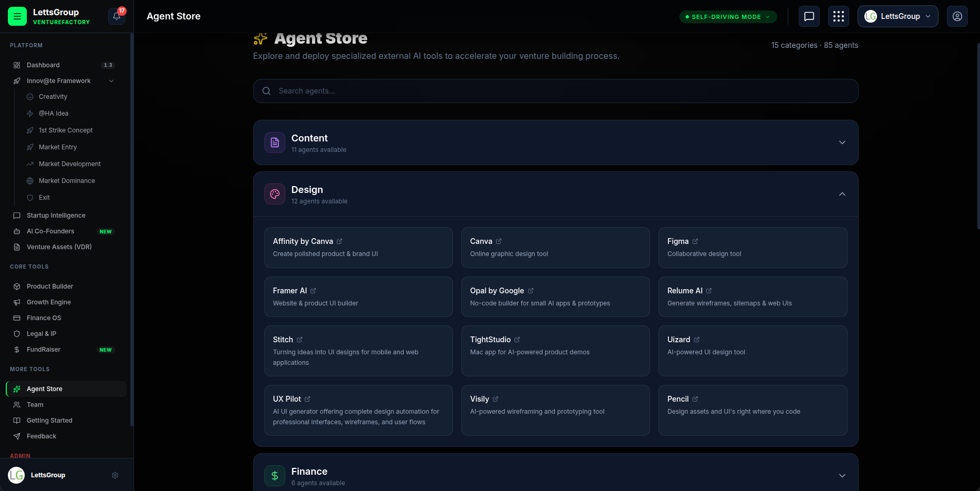Click the green hamburger menu icon

(x=17, y=16)
